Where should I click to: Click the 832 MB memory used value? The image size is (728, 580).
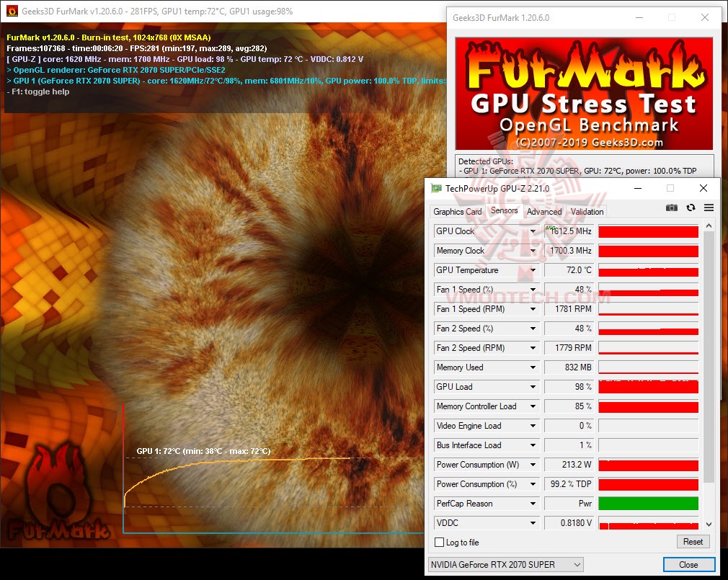569,367
